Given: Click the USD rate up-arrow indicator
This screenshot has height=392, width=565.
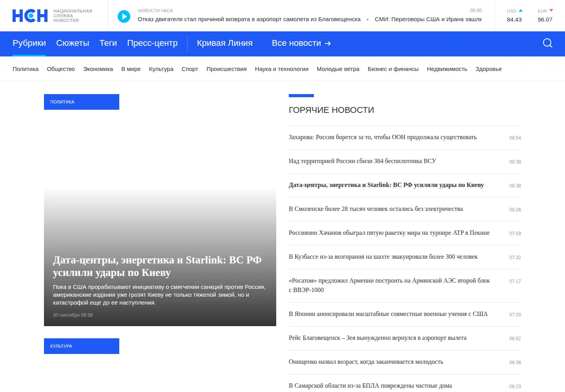Looking at the screenshot, I should pyautogui.click(x=521, y=11).
